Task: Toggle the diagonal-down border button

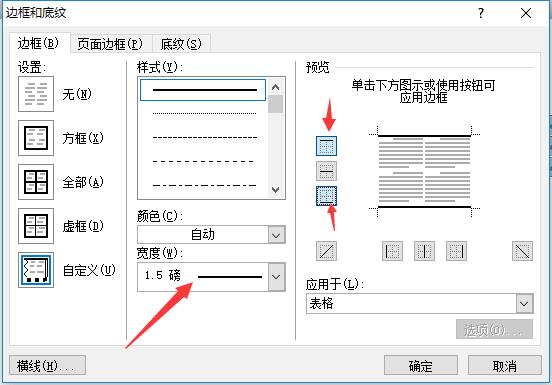Action: click(x=522, y=251)
